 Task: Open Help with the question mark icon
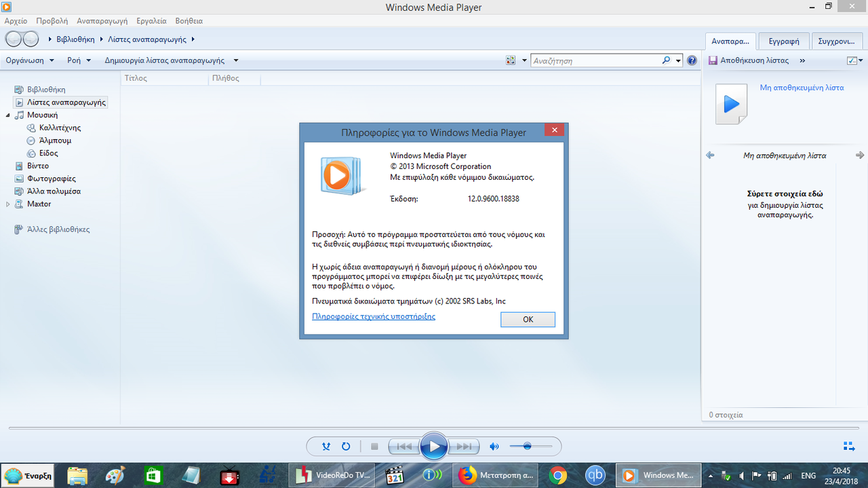point(692,60)
